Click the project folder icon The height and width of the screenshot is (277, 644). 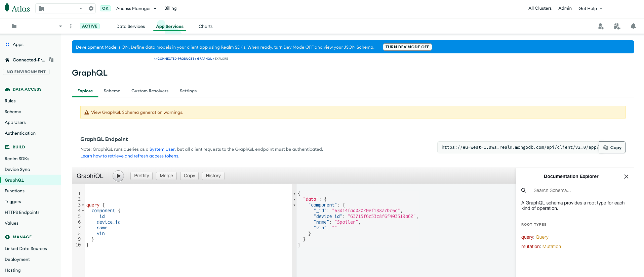(x=14, y=26)
